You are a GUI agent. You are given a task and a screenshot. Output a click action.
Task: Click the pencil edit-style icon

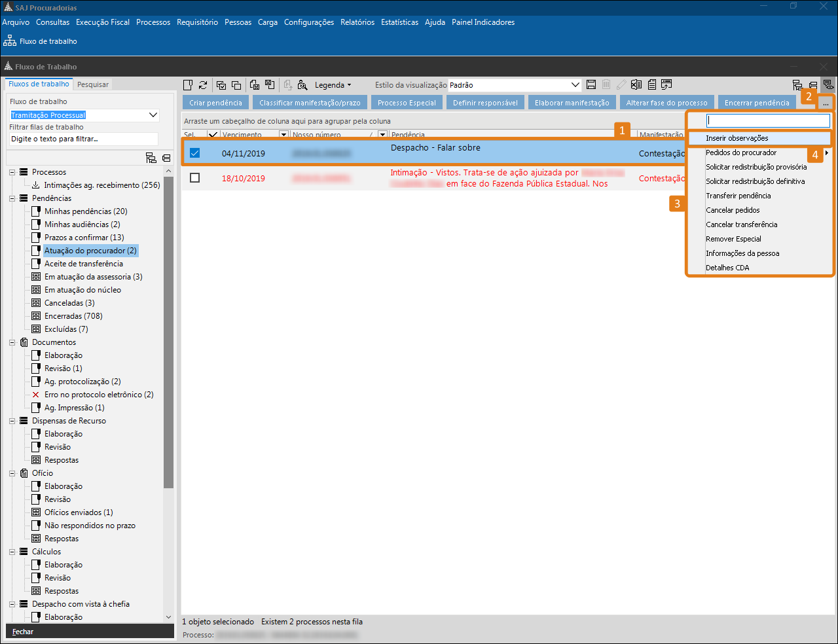pyautogui.click(x=621, y=84)
